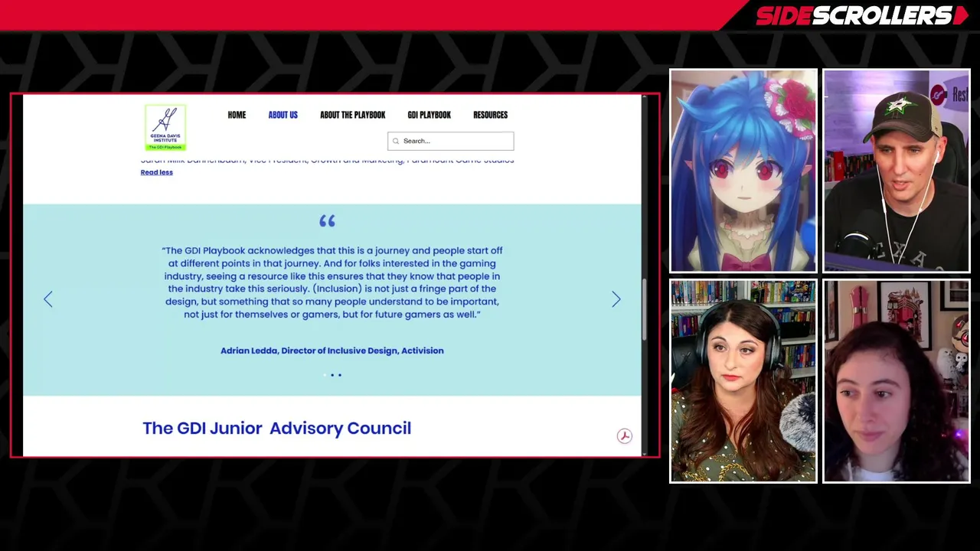
Task: Click the man in baseball cap video
Action: (897, 171)
